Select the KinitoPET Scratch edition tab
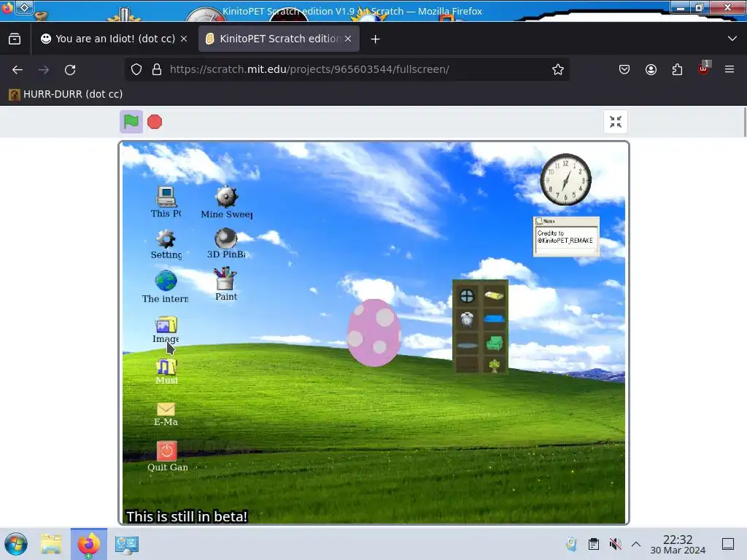Viewport: 747px width, 560px height. tap(279, 39)
